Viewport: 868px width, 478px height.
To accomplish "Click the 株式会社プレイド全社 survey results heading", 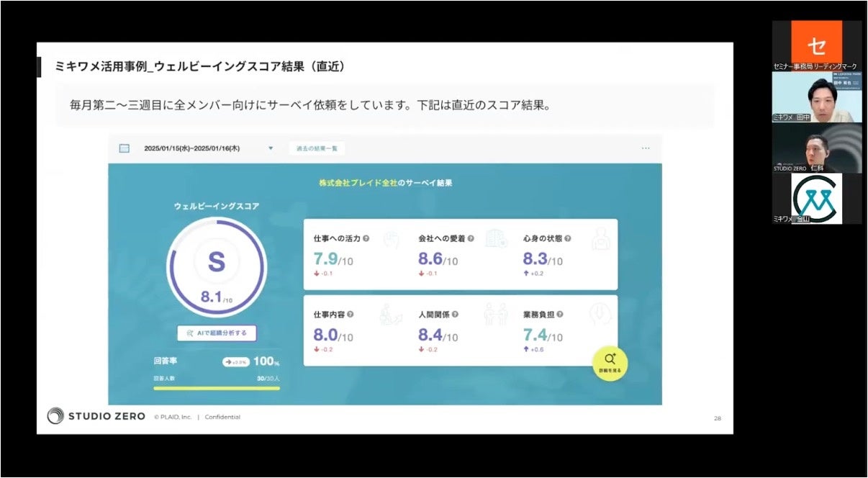I will tap(386, 183).
